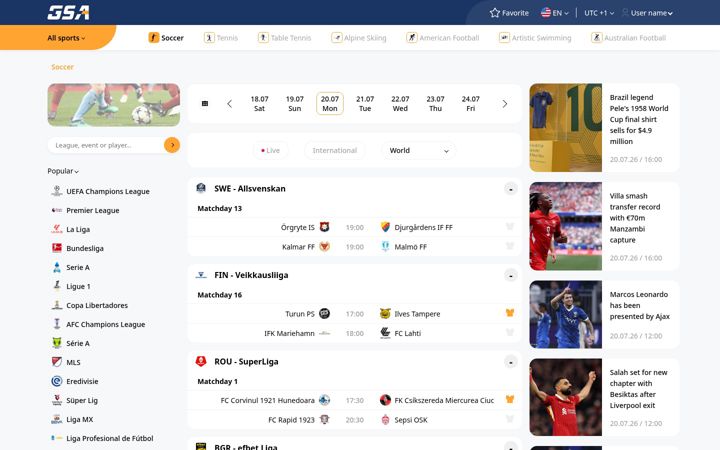Screen dimensions: 720x450
Task: Open the All sports dropdown
Action: click(66, 38)
